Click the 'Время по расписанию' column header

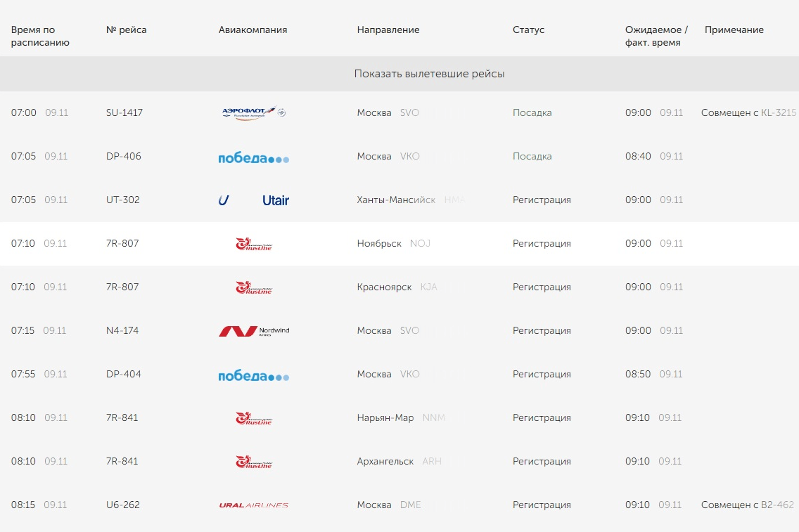coord(40,36)
